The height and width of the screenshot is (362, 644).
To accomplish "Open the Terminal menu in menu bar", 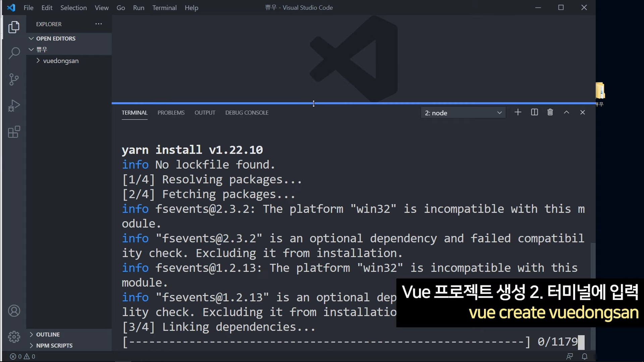I will pyautogui.click(x=164, y=8).
